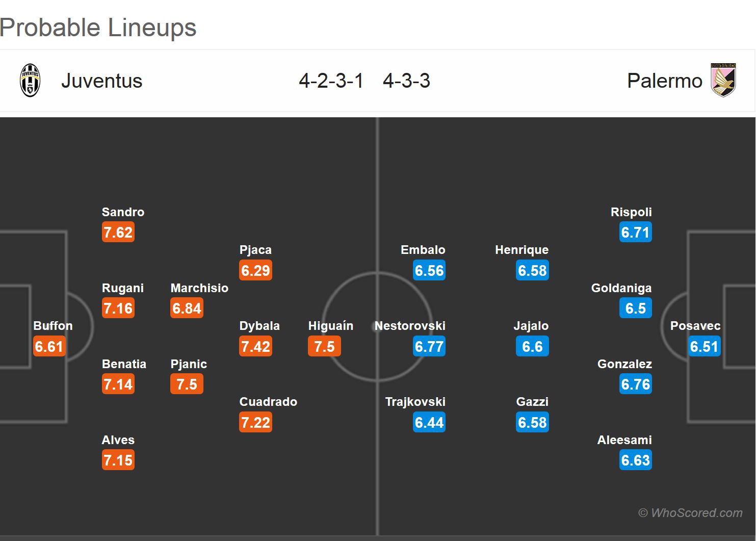Click Aleesami's 6.63 rating badge
The height and width of the screenshot is (541, 756).
[635, 460]
